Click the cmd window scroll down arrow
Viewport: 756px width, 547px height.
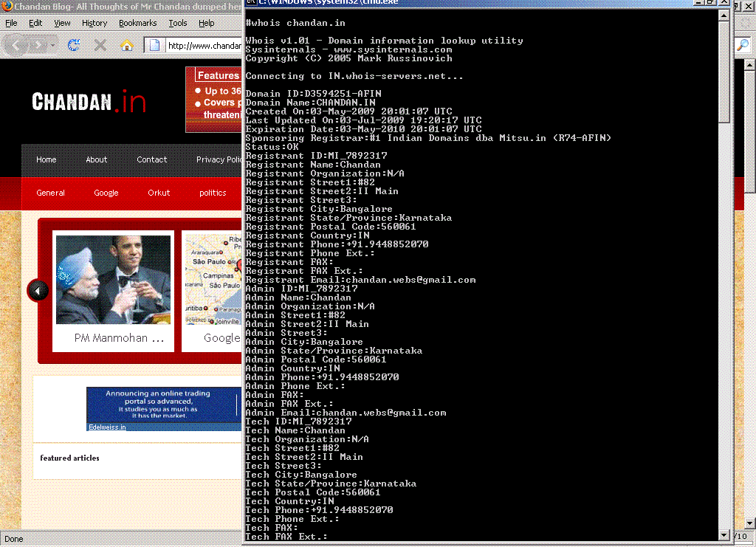pyautogui.click(x=724, y=534)
